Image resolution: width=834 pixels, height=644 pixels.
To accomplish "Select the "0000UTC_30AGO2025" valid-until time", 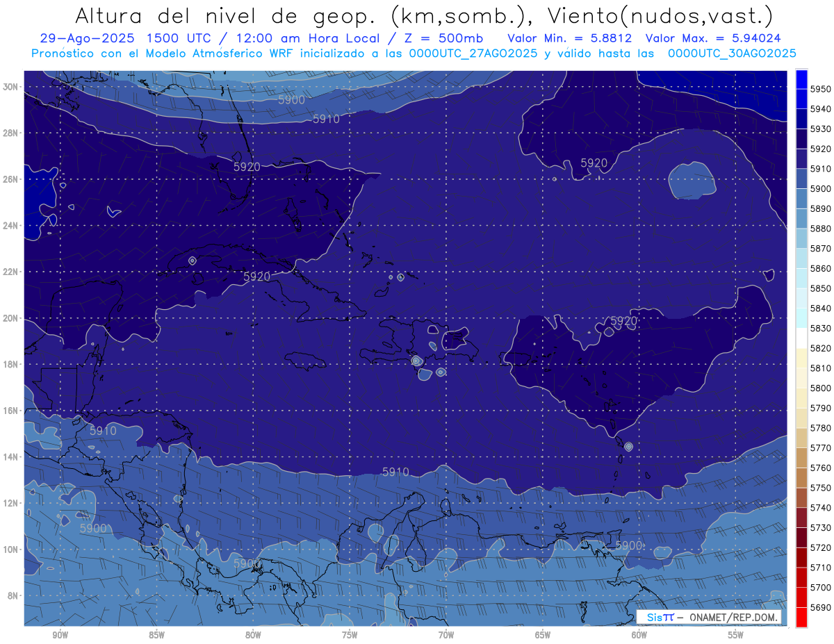I will click(732, 53).
